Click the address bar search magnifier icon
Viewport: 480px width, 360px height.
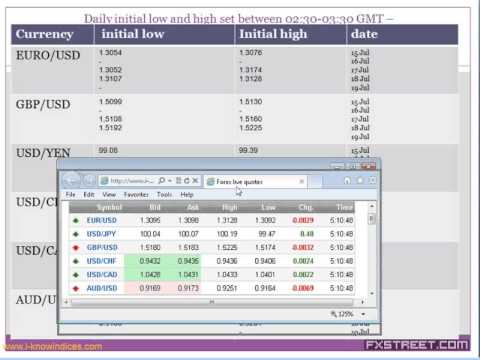162,181
